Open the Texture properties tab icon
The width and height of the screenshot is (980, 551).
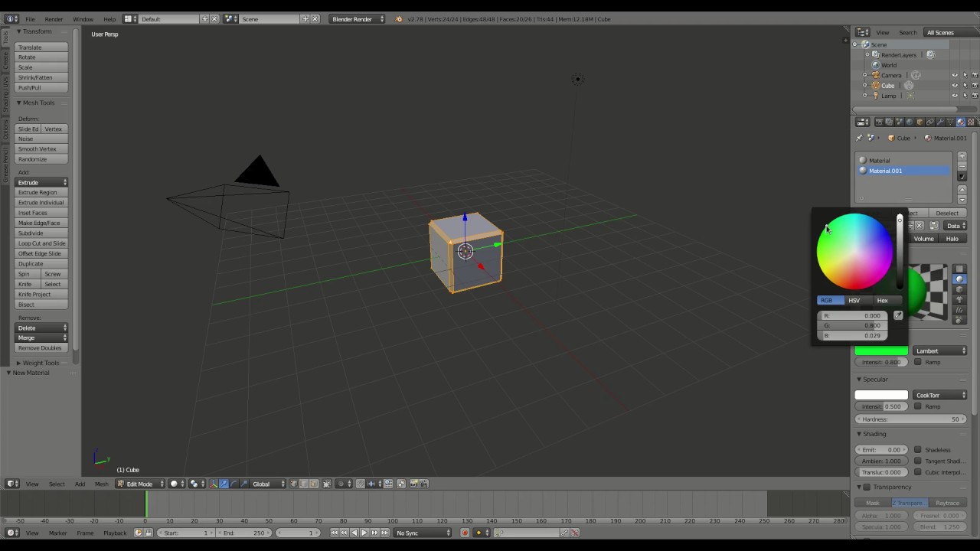pyautogui.click(x=971, y=122)
